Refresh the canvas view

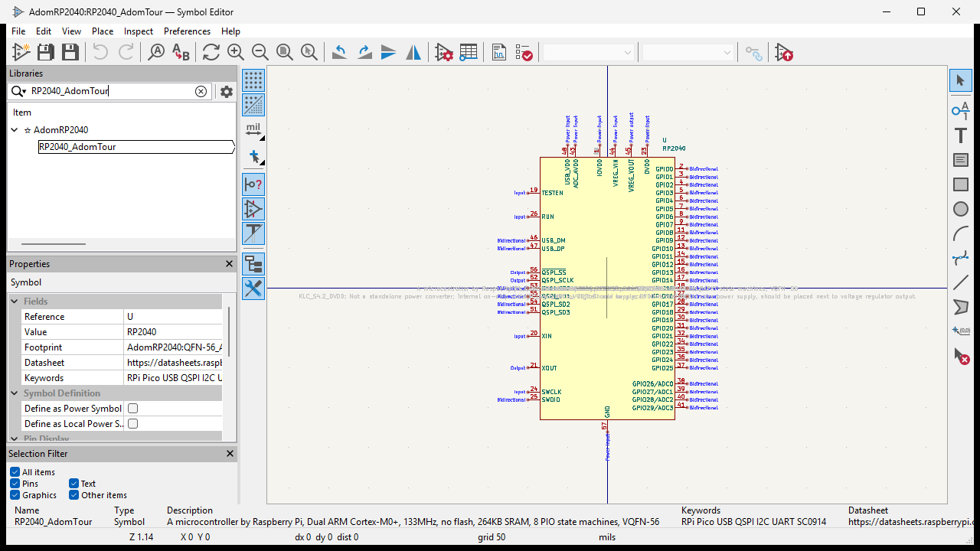(211, 52)
